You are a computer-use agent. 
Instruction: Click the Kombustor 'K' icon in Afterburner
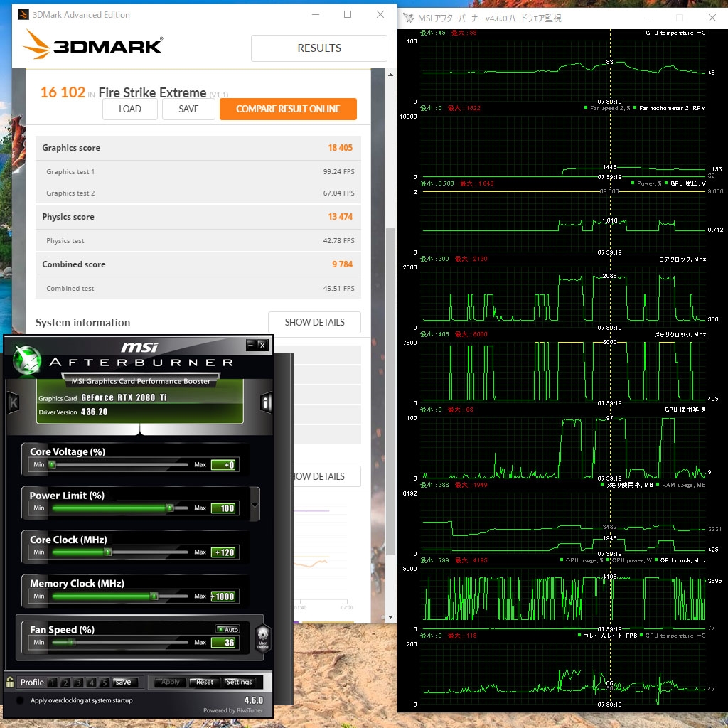point(14,402)
